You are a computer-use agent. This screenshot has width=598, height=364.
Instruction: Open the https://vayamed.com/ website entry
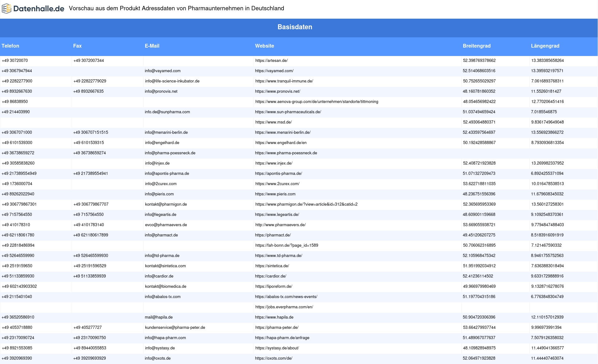click(274, 71)
